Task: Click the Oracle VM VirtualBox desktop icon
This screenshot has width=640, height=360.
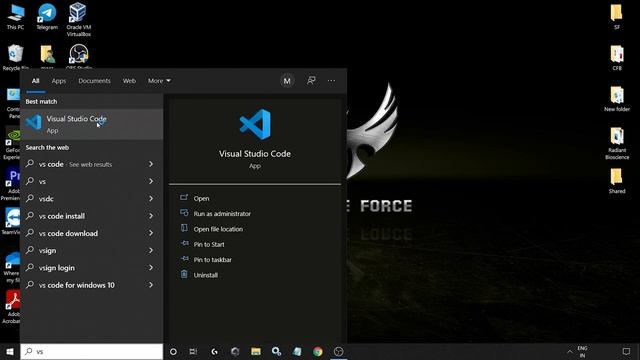Action: click(x=78, y=20)
